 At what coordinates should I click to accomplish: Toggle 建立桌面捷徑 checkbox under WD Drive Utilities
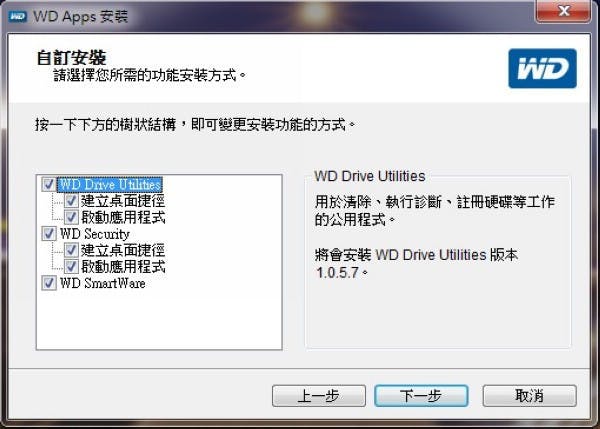click(71, 201)
